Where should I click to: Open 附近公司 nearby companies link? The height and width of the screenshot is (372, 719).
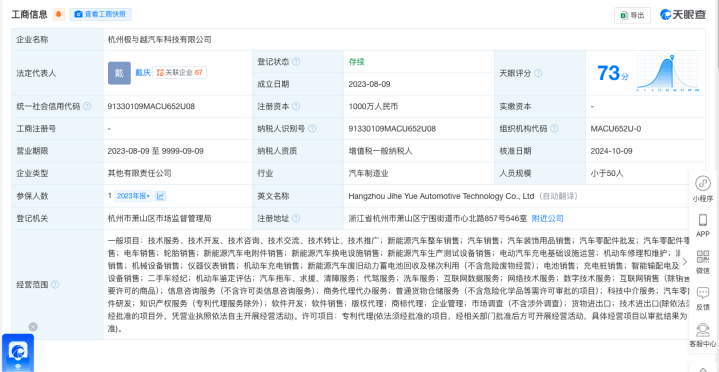click(547, 218)
